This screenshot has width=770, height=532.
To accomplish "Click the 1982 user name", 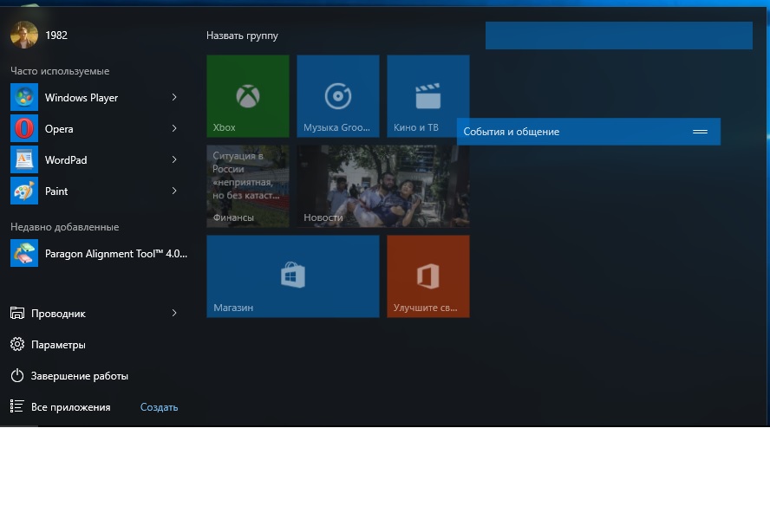I will [x=56, y=36].
